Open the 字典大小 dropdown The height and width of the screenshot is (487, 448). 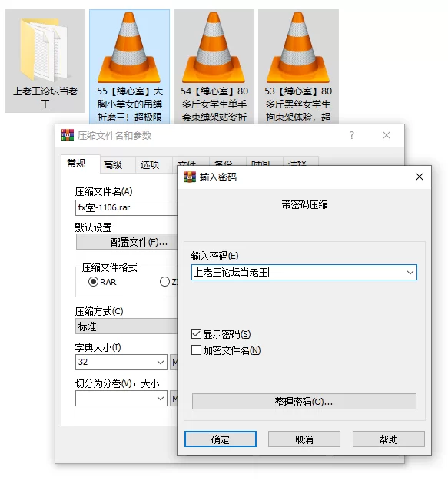click(x=161, y=362)
